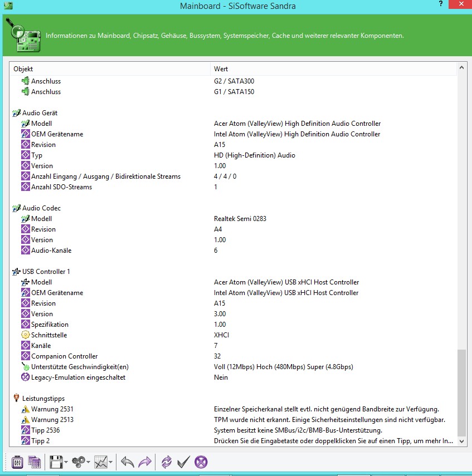Click the value G1 / SATA150

(234, 92)
